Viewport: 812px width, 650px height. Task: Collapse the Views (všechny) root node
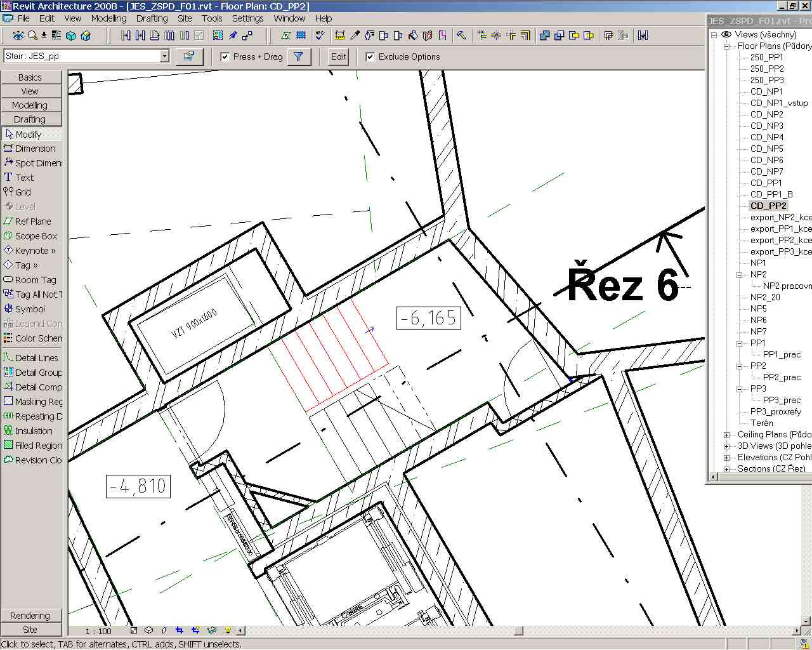[x=714, y=35]
